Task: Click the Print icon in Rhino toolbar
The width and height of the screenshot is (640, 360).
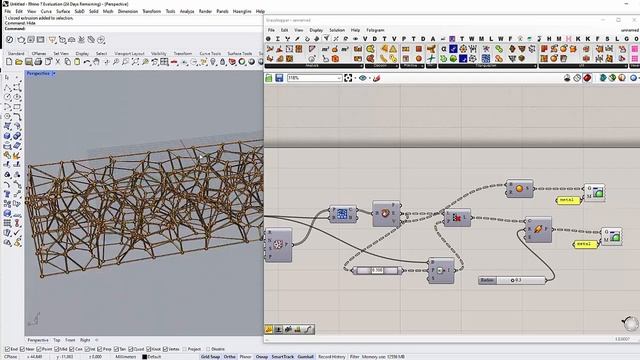Action: point(38,62)
